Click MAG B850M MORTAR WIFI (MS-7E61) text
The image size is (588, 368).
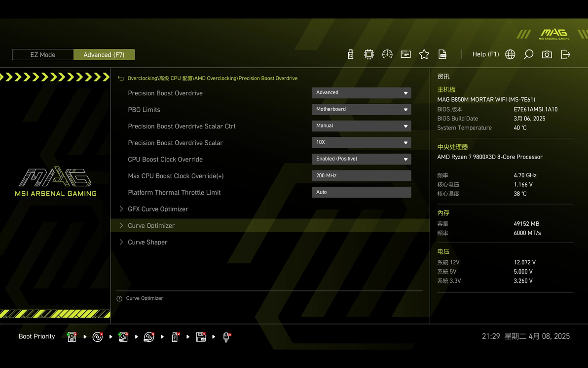pos(486,99)
